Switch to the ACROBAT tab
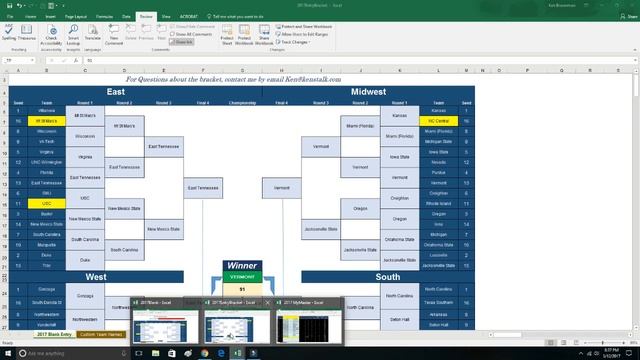This screenshot has height=360, width=640. tap(189, 17)
